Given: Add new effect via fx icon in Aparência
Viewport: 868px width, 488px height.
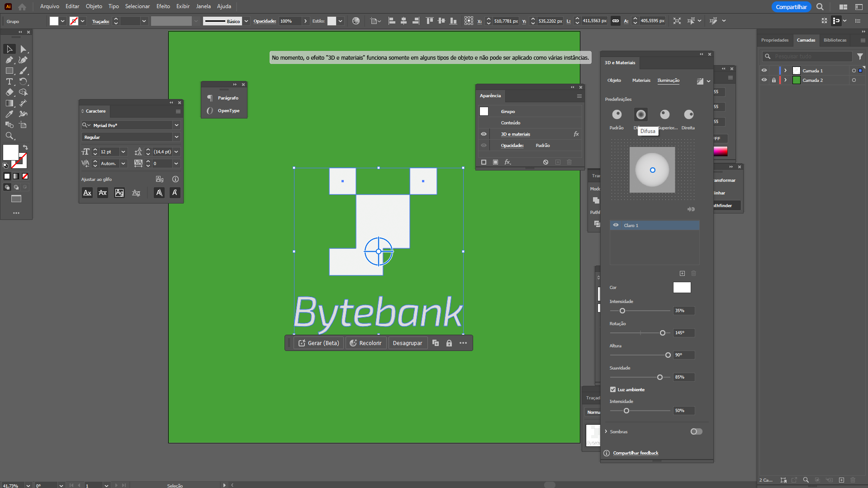Looking at the screenshot, I should pos(508,162).
